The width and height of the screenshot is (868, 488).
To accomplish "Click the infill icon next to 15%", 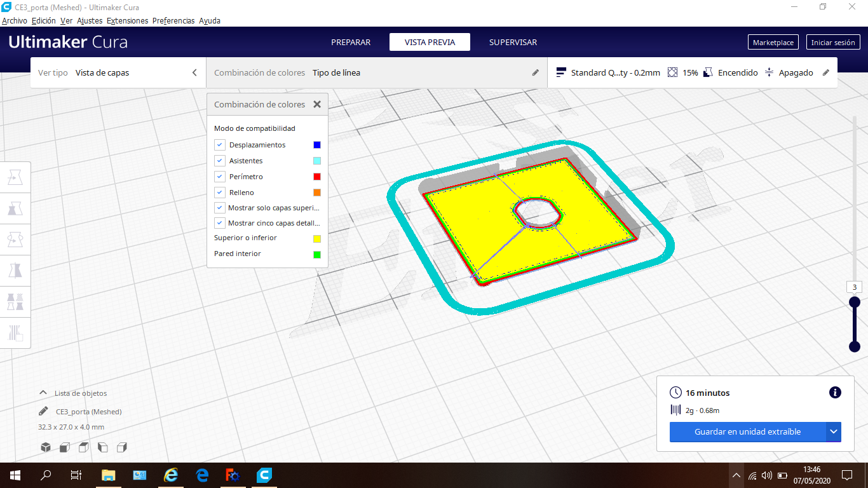I will tap(673, 72).
